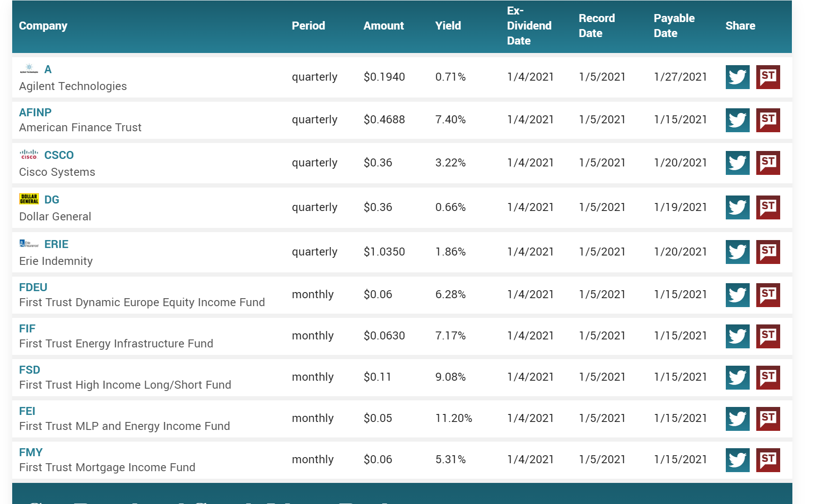Viewport: 813px width, 504px height.
Task: Click the Agilent Technologies logo
Action: click(29, 69)
